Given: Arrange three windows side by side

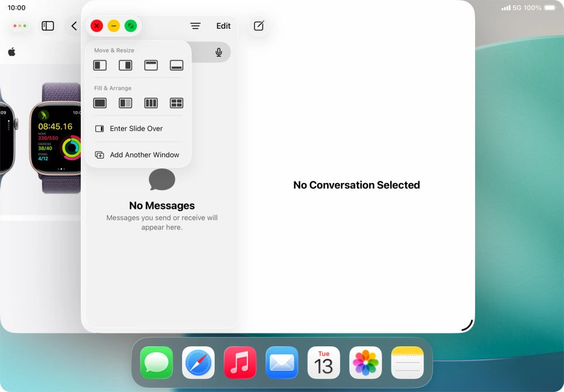Looking at the screenshot, I should 151,102.
